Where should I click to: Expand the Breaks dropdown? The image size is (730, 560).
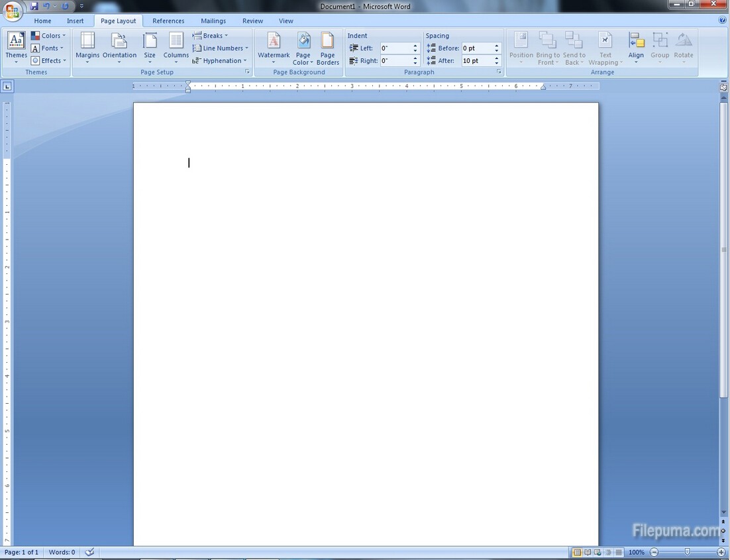coord(211,36)
